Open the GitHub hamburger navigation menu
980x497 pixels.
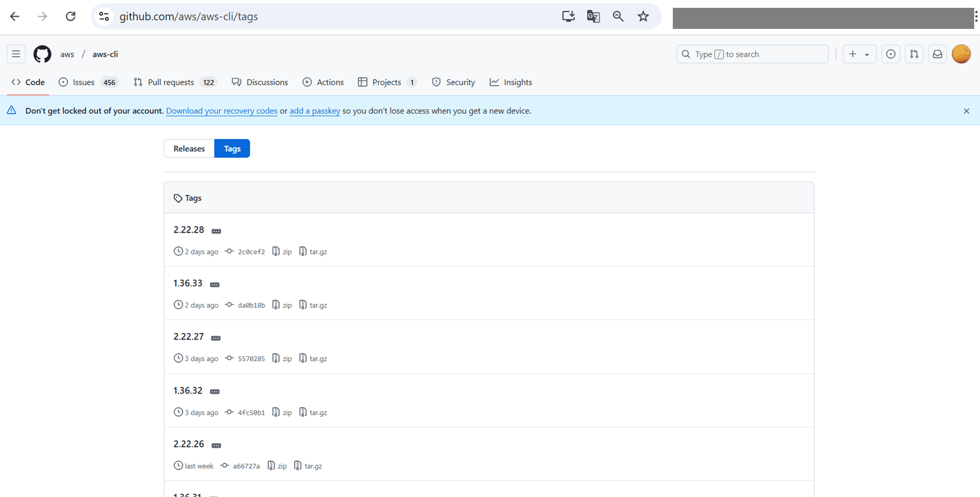tap(16, 54)
